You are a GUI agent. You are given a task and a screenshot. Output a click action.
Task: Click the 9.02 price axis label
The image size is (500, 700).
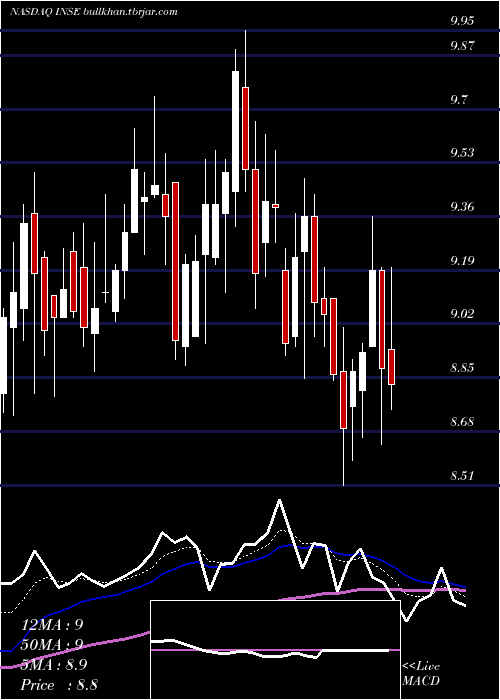coord(462,314)
